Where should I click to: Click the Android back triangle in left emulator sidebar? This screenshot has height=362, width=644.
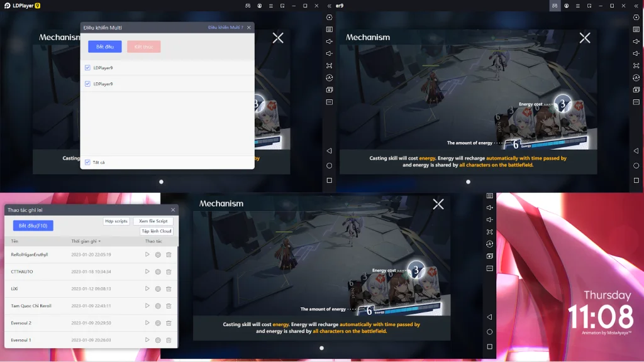(330, 151)
